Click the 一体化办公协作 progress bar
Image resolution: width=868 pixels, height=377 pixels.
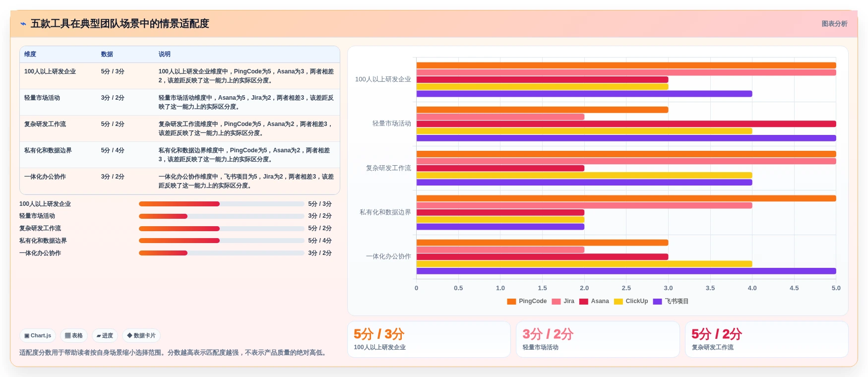tap(221, 253)
